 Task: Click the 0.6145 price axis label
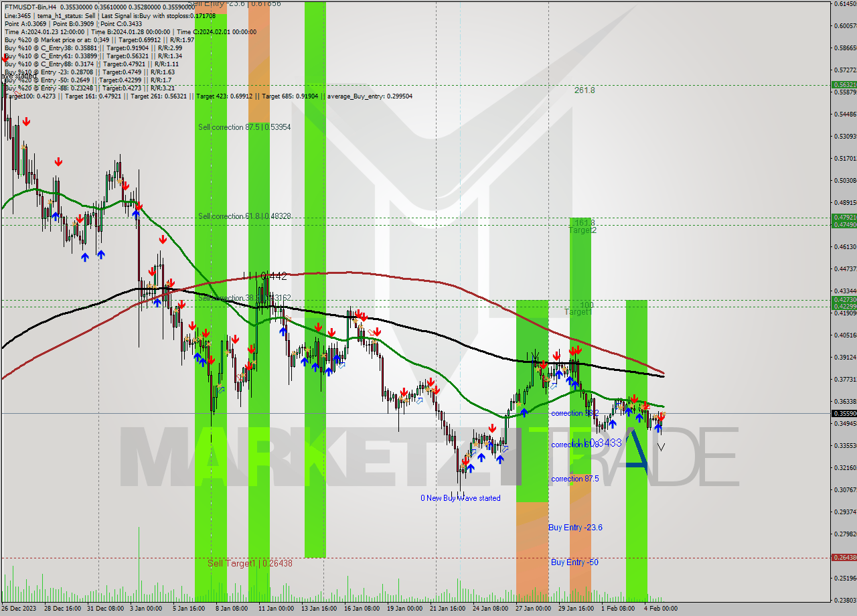[x=846, y=4]
